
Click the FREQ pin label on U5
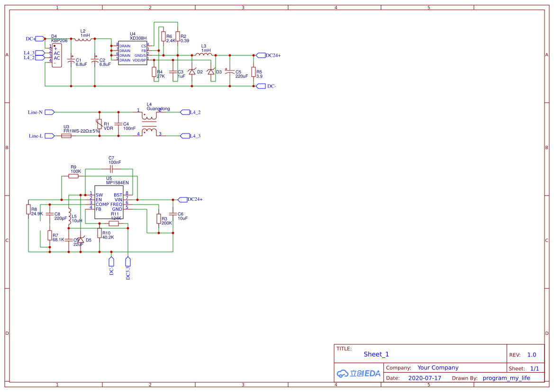pos(116,205)
